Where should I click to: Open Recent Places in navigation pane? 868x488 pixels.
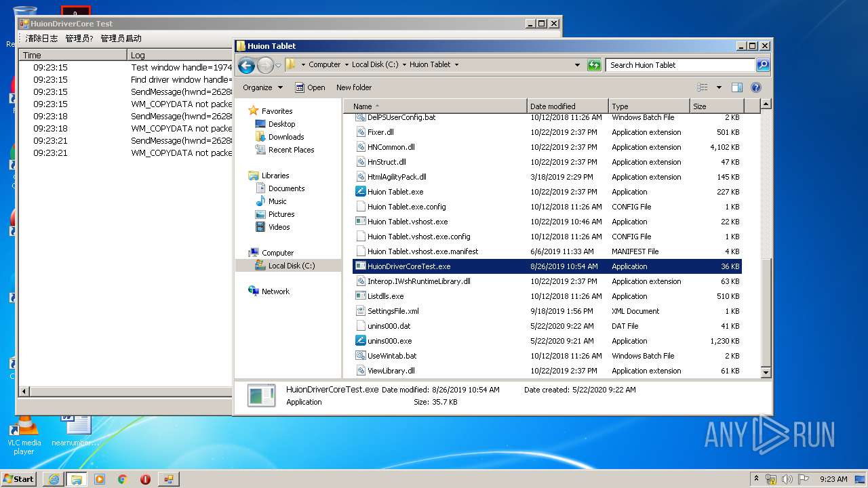pyautogui.click(x=291, y=150)
